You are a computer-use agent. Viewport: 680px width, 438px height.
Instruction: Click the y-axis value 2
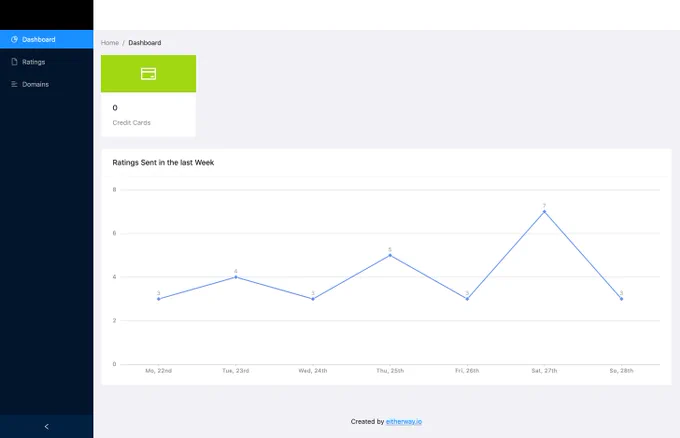coord(114,320)
